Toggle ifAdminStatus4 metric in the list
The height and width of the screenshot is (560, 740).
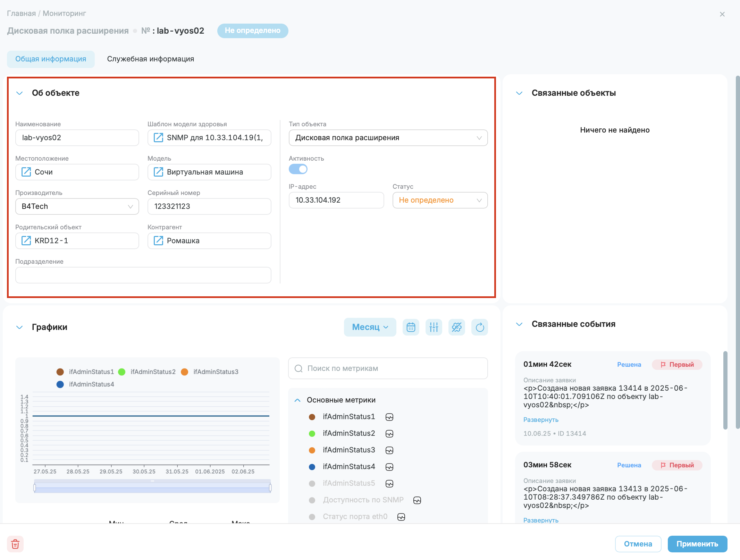click(342, 467)
